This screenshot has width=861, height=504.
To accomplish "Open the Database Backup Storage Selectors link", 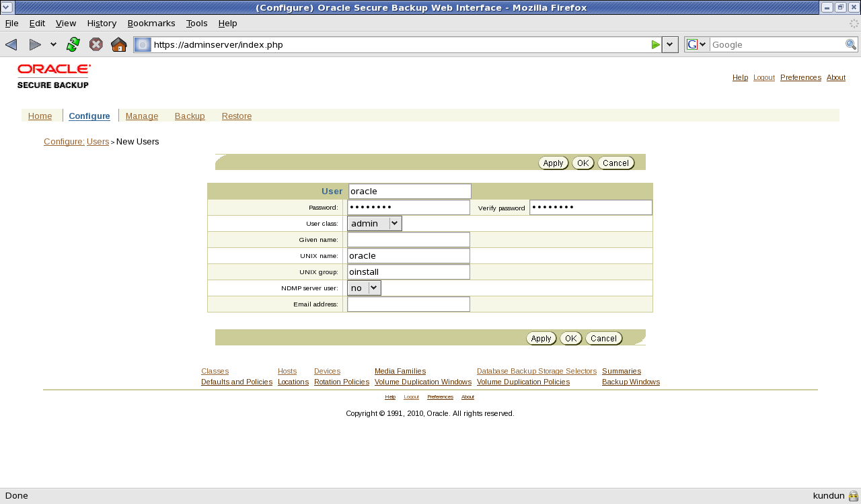I will 537,371.
